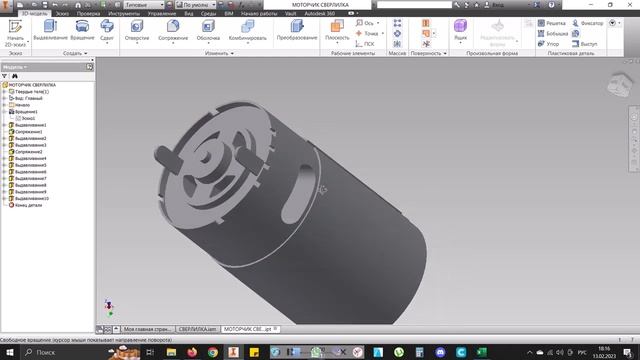Open Google Chrome from the taskbar

pyautogui.click(x=213, y=352)
